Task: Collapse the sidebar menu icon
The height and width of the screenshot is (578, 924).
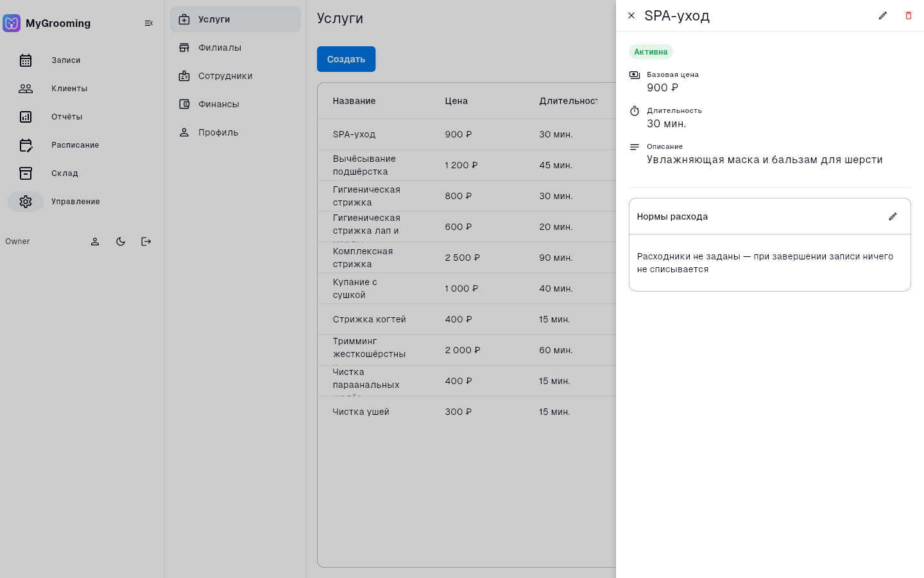Action: click(x=149, y=23)
